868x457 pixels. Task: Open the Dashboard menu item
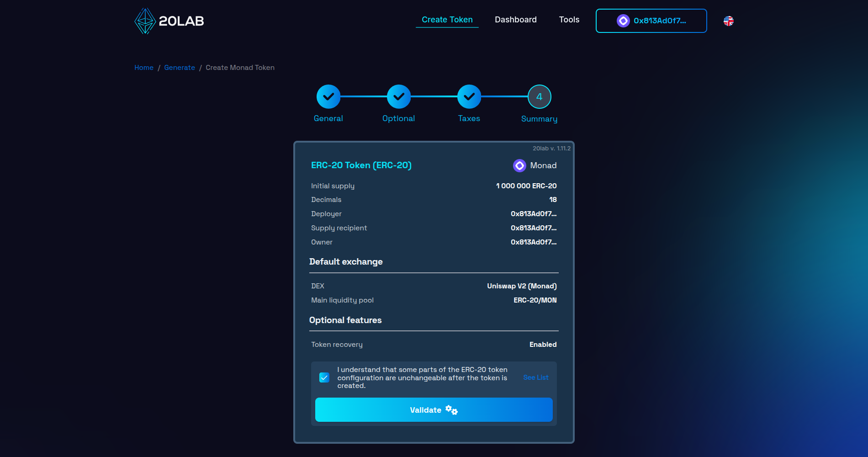click(516, 20)
